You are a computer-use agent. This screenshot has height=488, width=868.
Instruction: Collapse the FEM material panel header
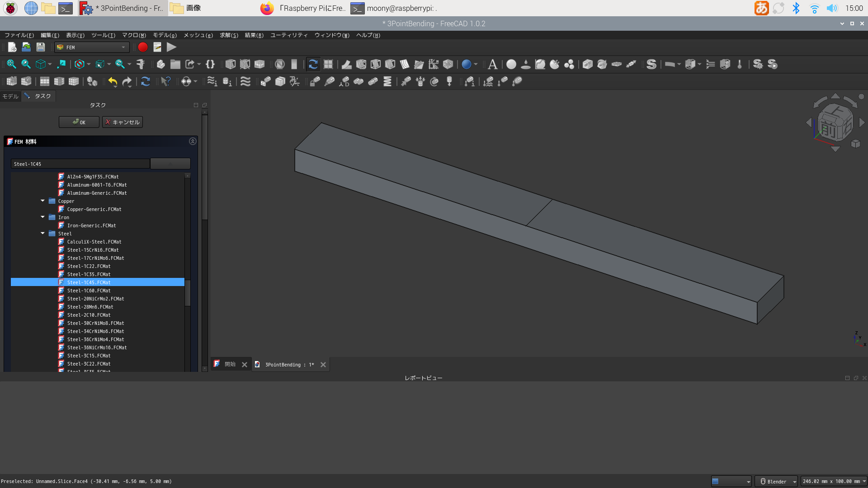point(193,141)
